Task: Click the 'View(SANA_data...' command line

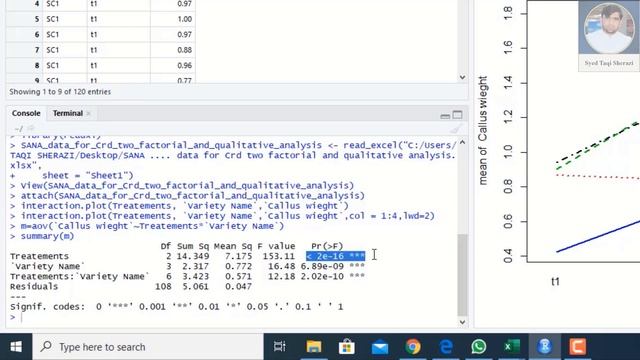Action: (x=187, y=186)
